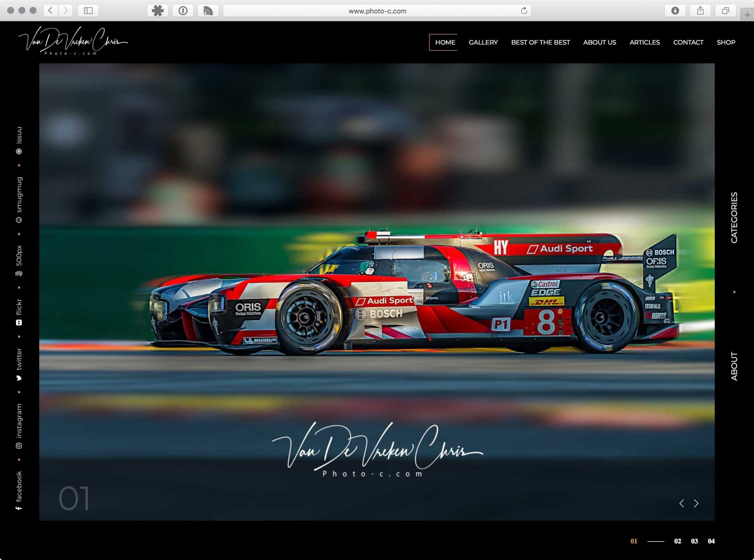
Task: Click the Audi race car hero image
Action: pos(377,292)
